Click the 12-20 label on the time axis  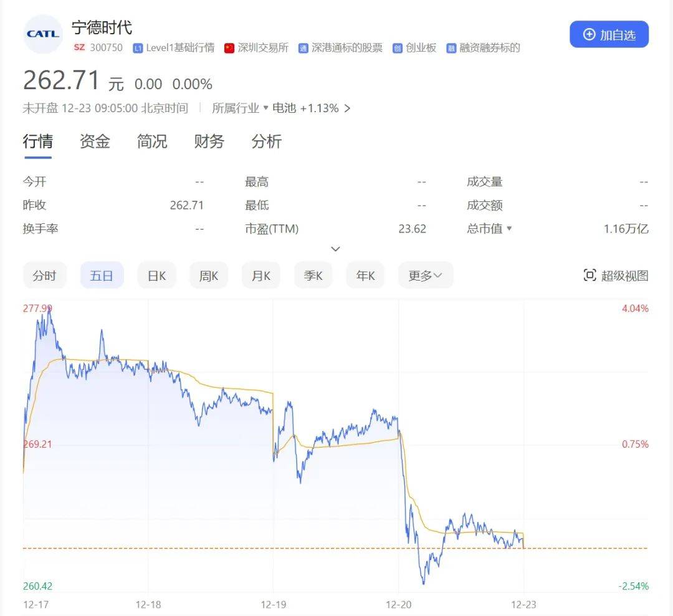tap(398, 604)
